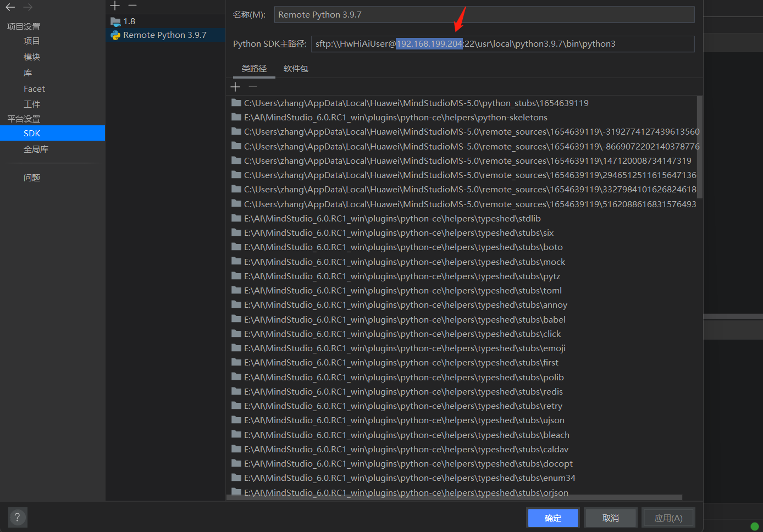Go forward with the right arrow
Image resolution: width=763 pixels, height=532 pixels.
click(x=28, y=7)
